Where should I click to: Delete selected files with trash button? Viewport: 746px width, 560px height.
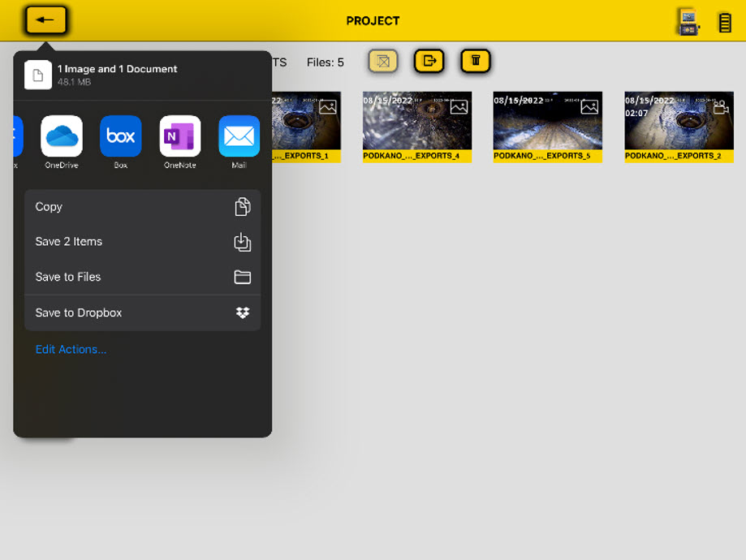click(476, 61)
